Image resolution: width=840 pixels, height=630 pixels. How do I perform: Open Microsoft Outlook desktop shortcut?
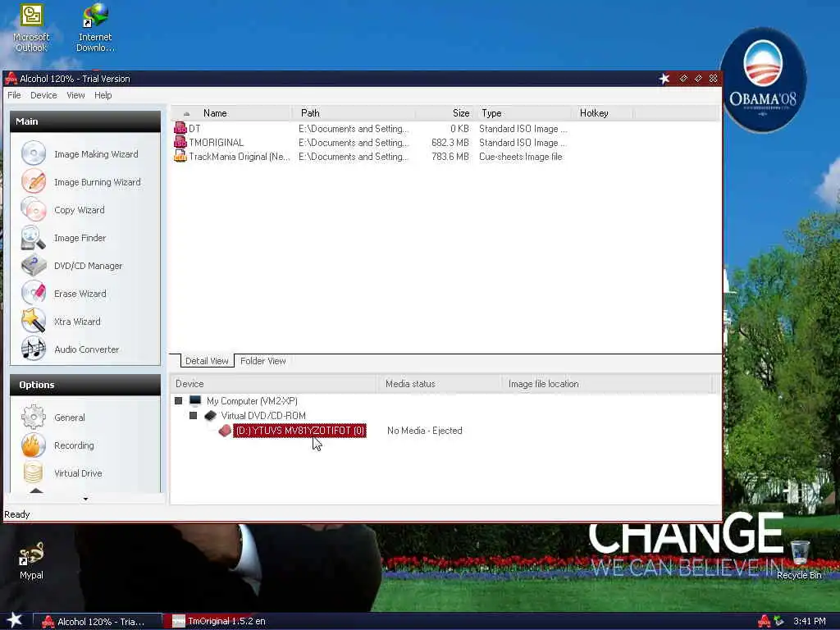(31, 28)
